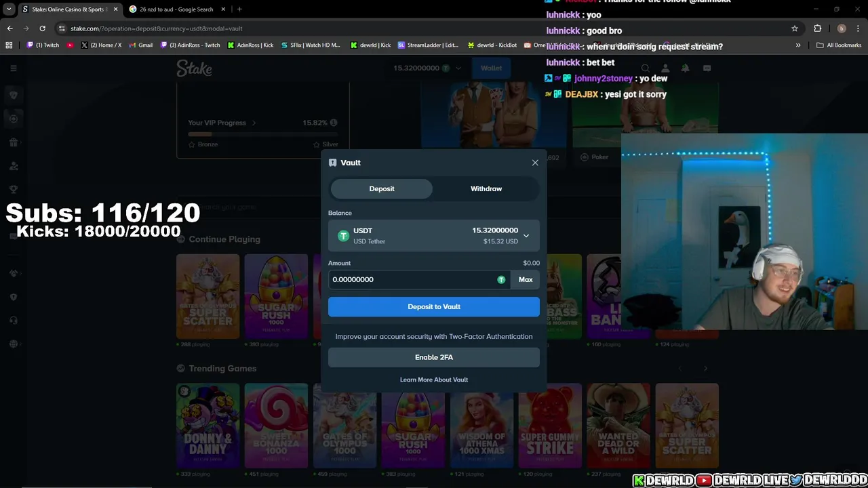Click the Wallet button in Stake header
The height and width of the screenshot is (488, 868).
point(491,68)
